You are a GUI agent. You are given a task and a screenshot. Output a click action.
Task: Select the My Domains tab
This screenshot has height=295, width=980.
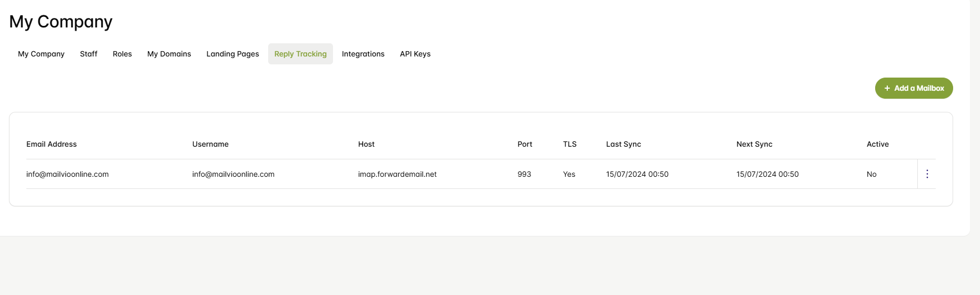pyautogui.click(x=169, y=54)
